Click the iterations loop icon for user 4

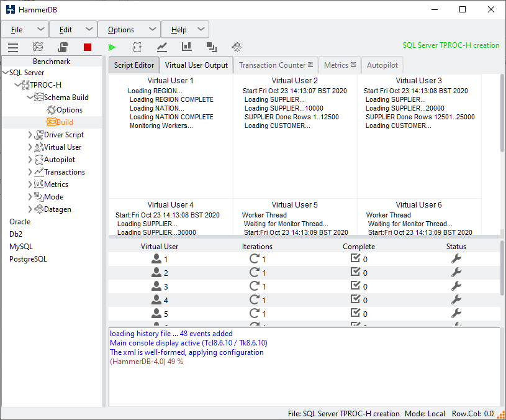(255, 300)
